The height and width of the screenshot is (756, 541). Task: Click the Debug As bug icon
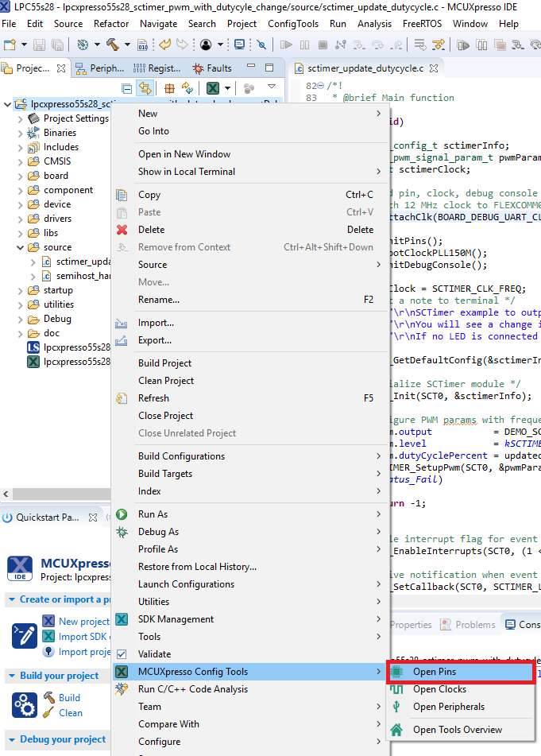(122, 532)
